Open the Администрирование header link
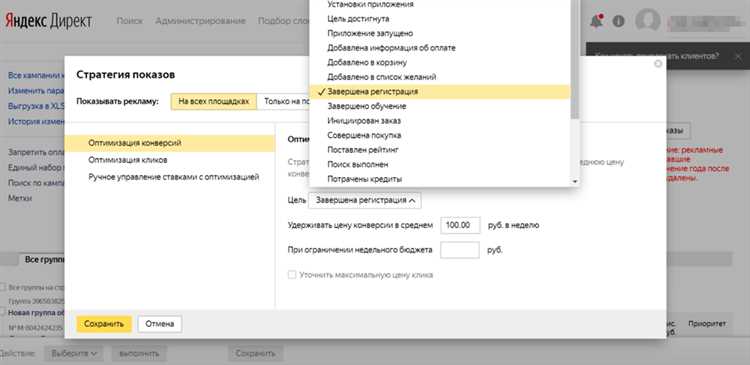 200,21
